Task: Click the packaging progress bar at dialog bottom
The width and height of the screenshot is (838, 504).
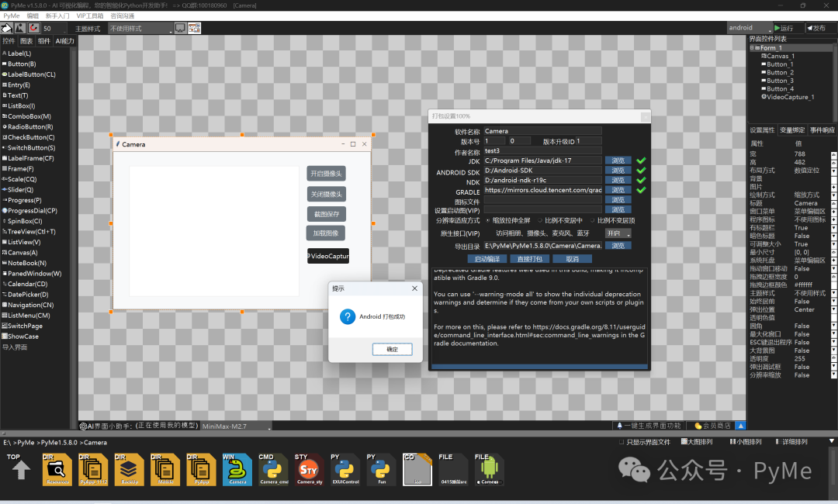Action: [x=539, y=366]
